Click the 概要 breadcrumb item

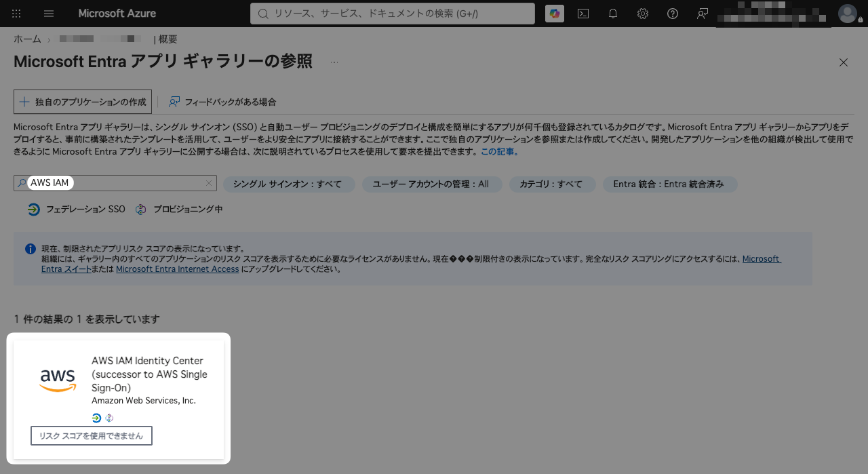pyautogui.click(x=167, y=39)
